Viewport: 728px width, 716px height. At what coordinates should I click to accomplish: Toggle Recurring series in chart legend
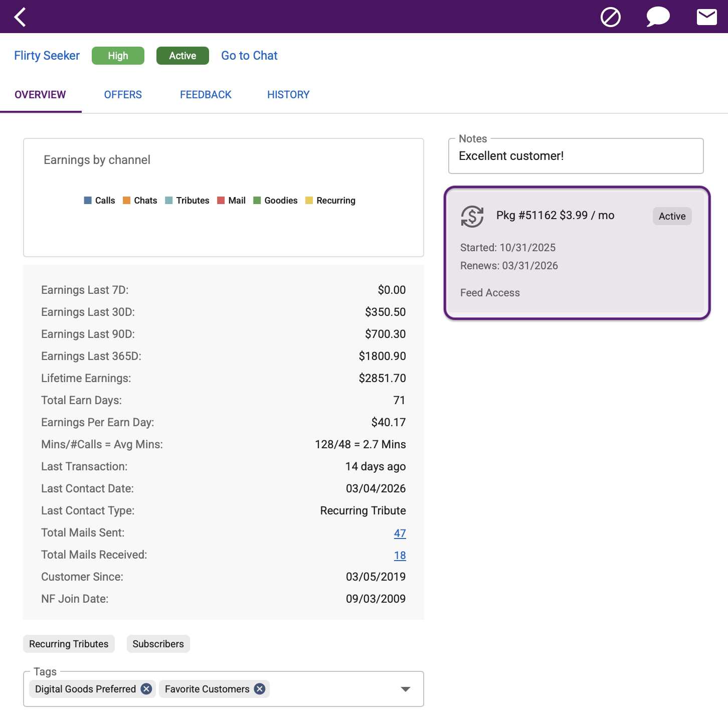330,201
